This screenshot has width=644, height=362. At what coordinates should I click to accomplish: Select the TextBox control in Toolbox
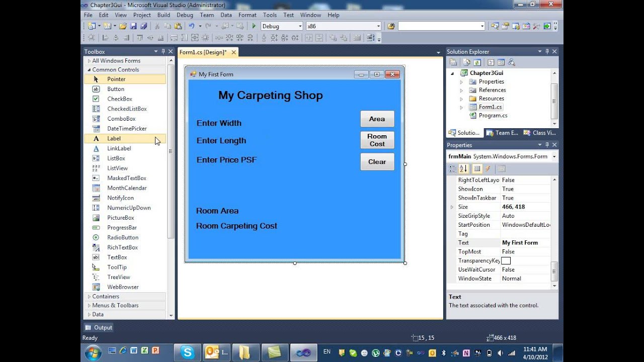pyautogui.click(x=125, y=257)
